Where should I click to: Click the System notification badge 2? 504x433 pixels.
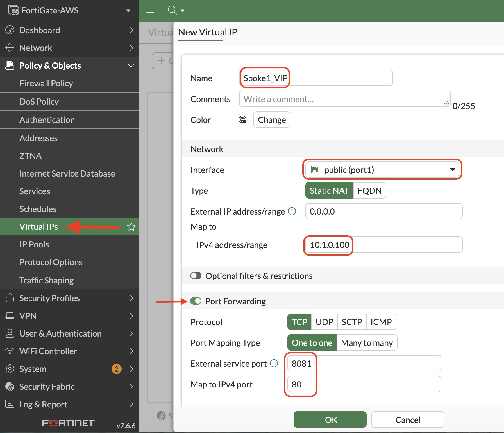pyautogui.click(x=117, y=369)
